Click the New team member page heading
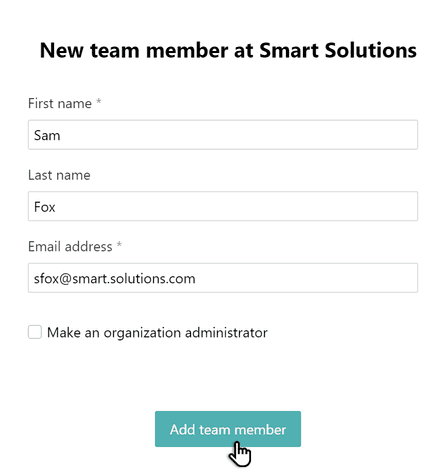Viewport: 432px width, 473px height. 228,50
